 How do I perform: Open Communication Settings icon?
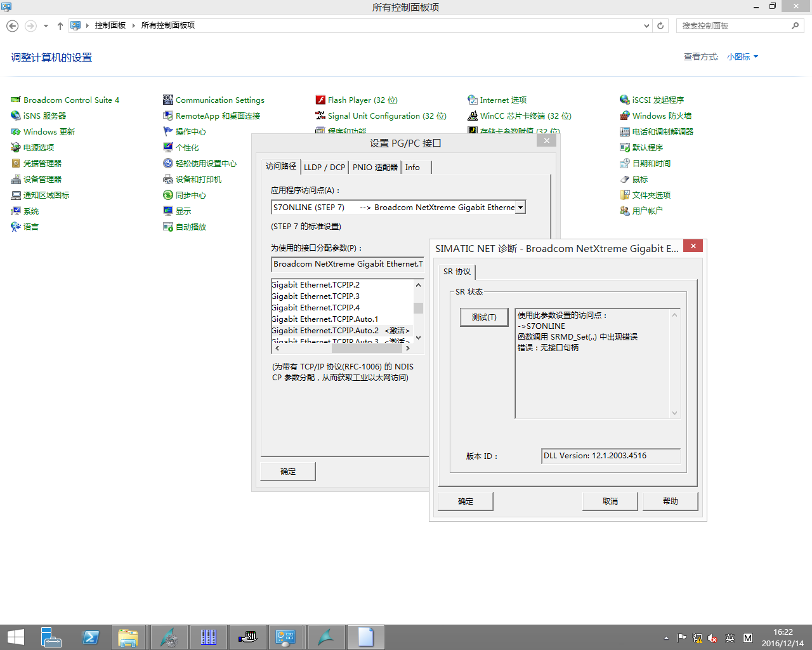point(168,100)
